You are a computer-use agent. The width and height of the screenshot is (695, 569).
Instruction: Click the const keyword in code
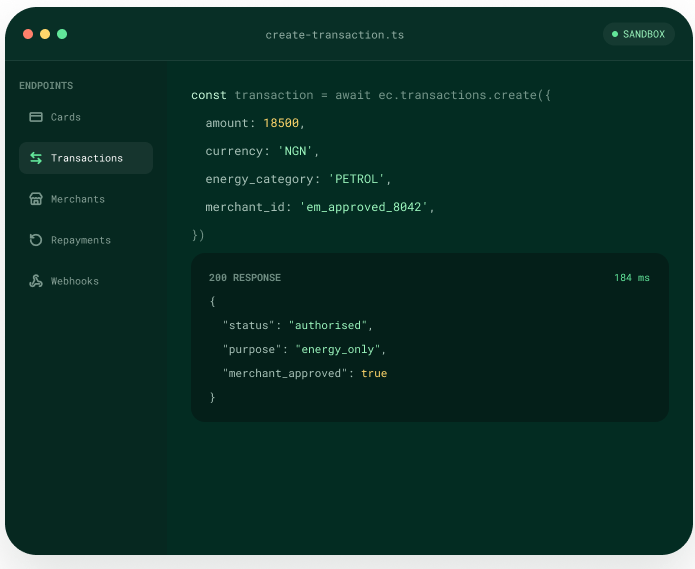[x=209, y=95]
